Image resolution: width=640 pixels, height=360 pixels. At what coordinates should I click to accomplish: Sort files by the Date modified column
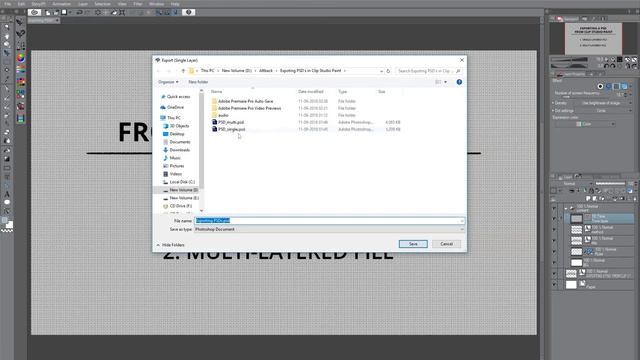point(311,91)
